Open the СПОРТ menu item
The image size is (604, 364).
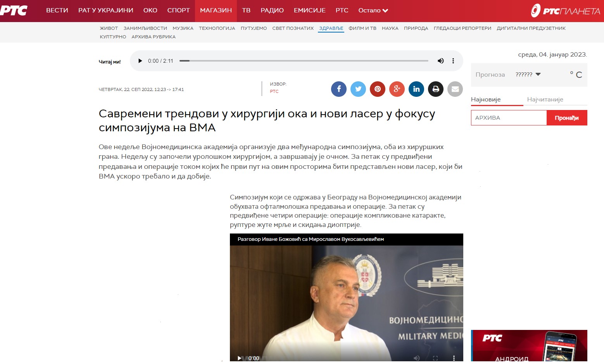click(179, 10)
